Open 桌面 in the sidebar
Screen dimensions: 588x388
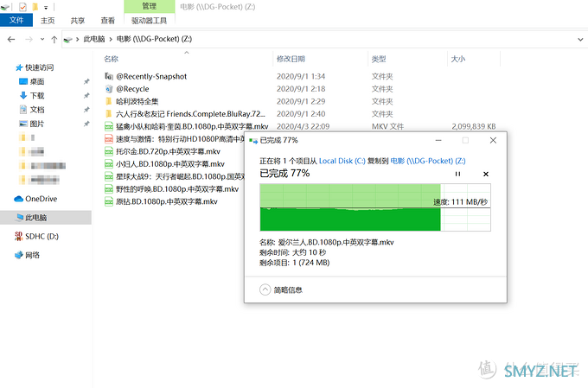[x=36, y=81]
